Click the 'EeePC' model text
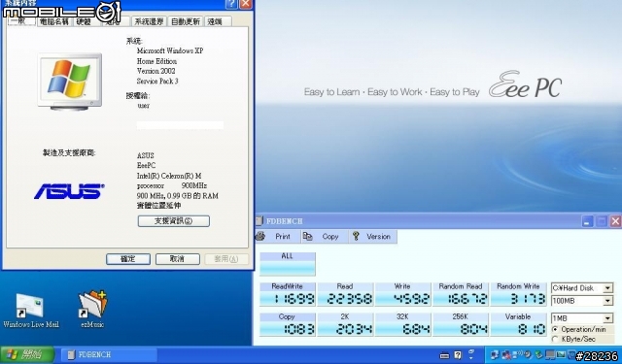Viewport: 622px width, 364px height. click(x=146, y=166)
